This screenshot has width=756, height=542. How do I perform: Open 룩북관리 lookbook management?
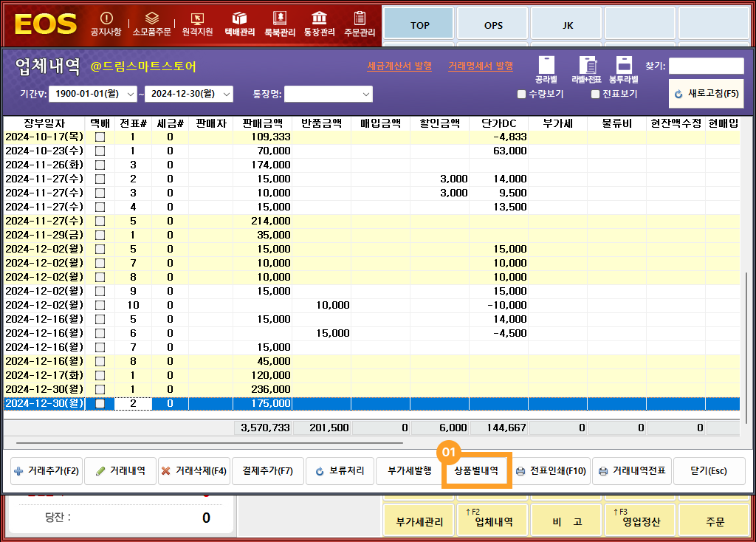280,24
